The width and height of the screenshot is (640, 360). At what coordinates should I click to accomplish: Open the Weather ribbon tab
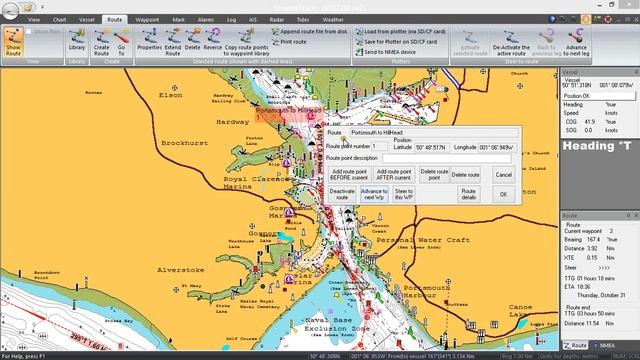[x=333, y=20]
